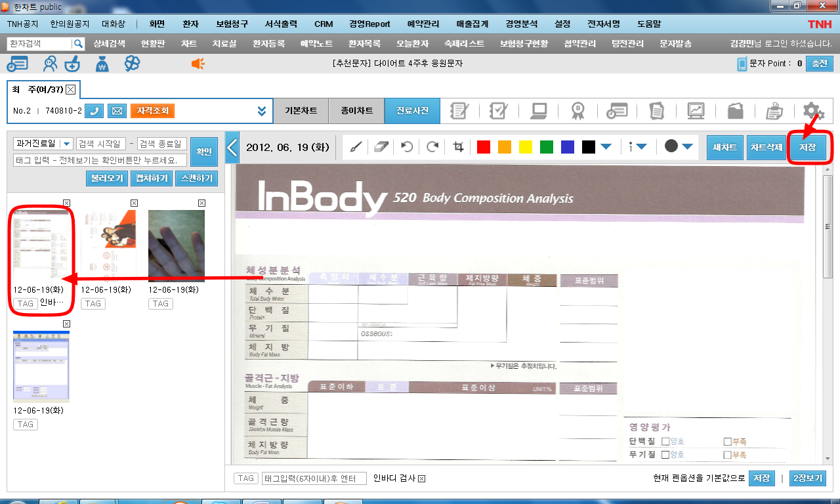Open the 경영Report menu
The height and width of the screenshot is (504, 840).
(370, 24)
